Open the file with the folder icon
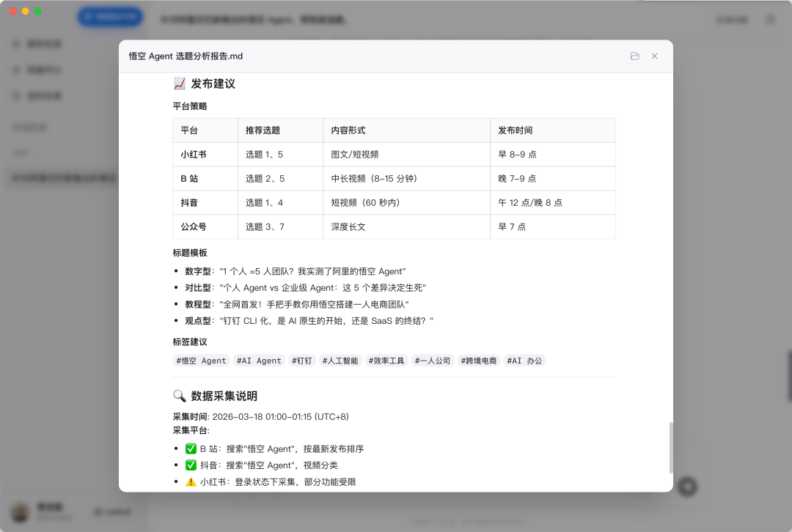The height and width of the screenshot is (532, 792). click(x=634, y=56)
